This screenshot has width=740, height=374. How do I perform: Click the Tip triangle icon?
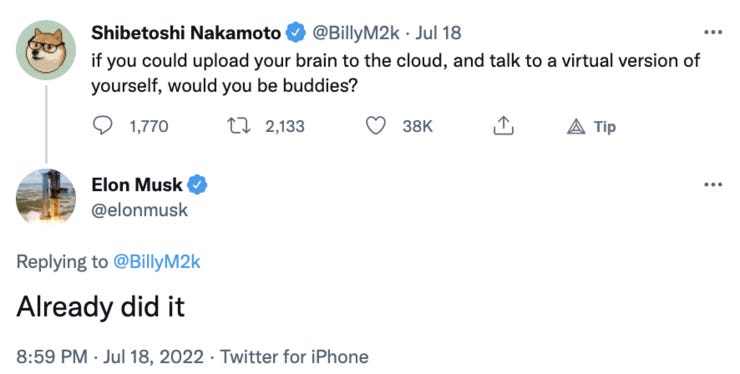pyautogui.click(x=576, y=127)
